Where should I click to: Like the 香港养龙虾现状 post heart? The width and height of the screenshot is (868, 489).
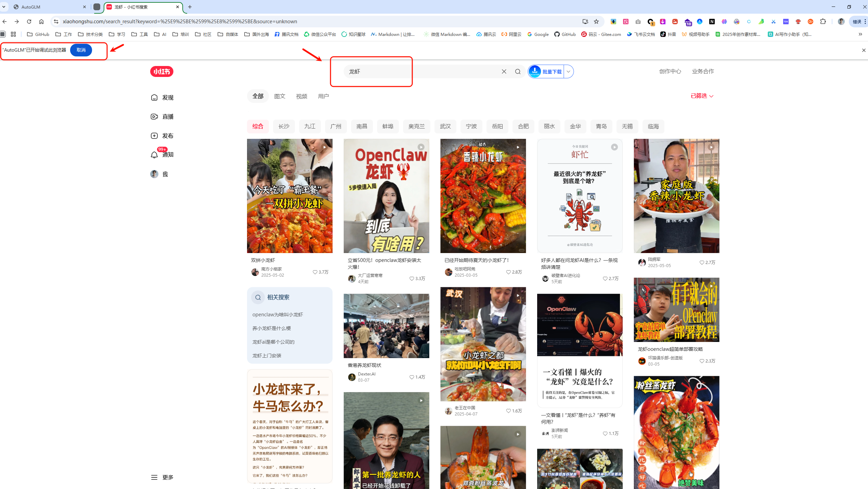coord(412,377)
